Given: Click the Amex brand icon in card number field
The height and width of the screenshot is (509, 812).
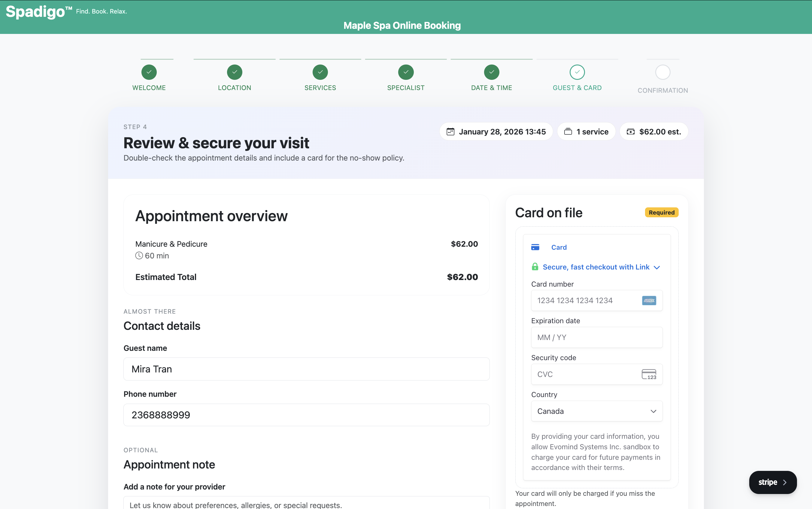Looking at the screenshot, I should (649, 300).
